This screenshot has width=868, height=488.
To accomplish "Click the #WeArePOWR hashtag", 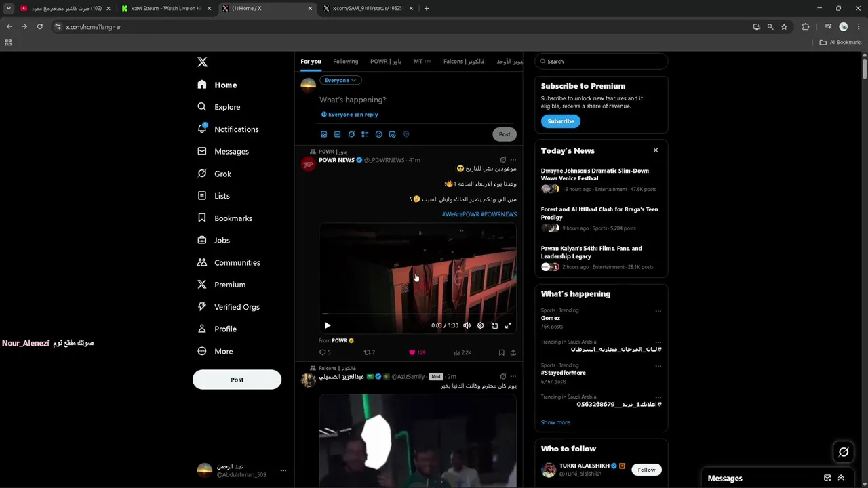I will point(460,214).
